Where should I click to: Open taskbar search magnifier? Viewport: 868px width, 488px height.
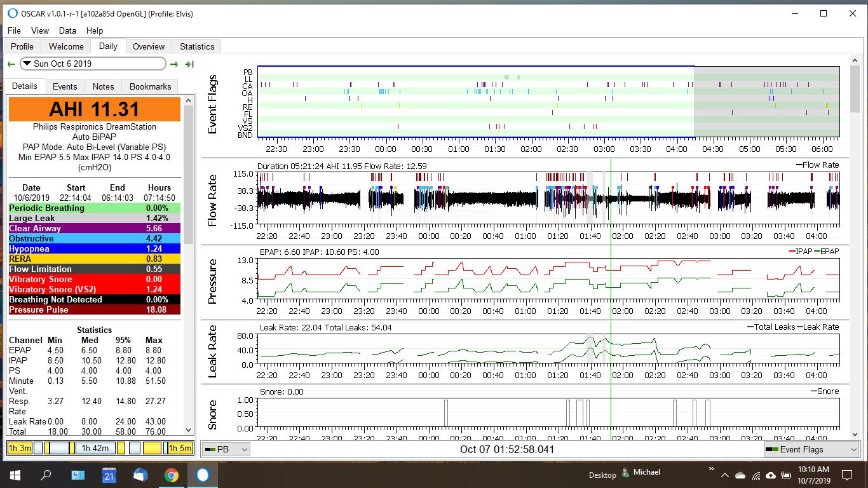point(46,475)
